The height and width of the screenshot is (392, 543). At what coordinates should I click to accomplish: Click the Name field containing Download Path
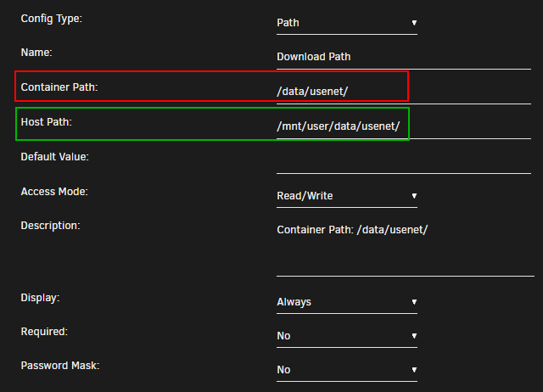tap(403, 57)
